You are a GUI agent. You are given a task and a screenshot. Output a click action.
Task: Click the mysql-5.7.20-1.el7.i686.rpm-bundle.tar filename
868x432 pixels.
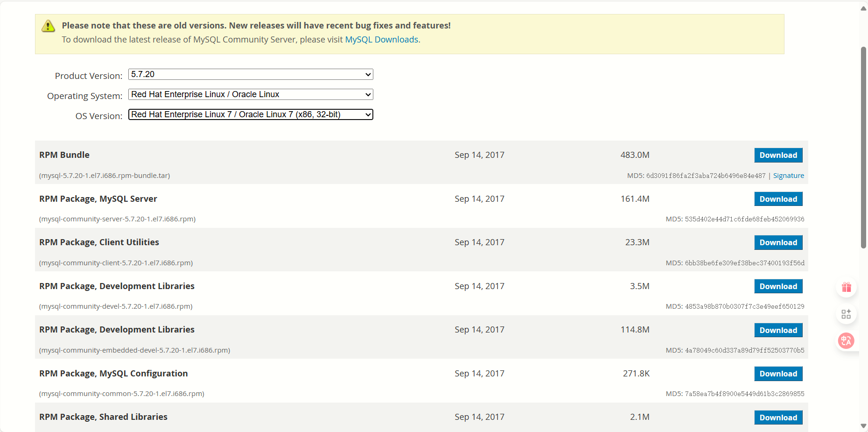[x=105, y=176]
